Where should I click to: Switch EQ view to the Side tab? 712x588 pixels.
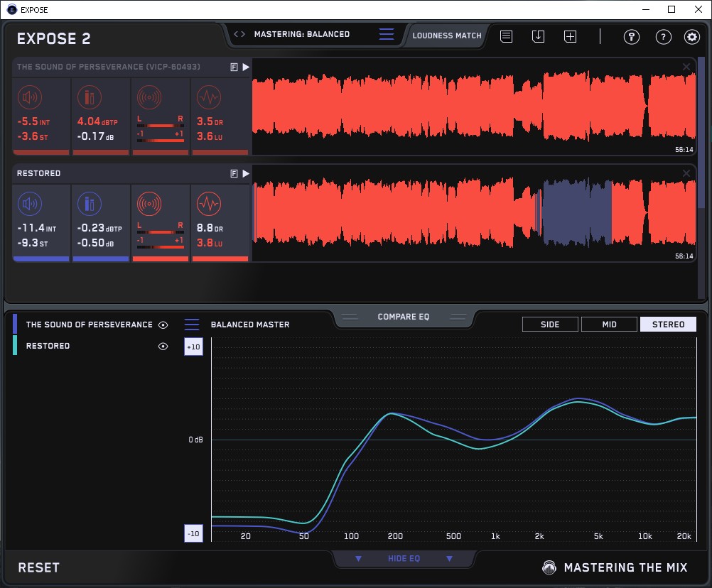tap(550, 325)
